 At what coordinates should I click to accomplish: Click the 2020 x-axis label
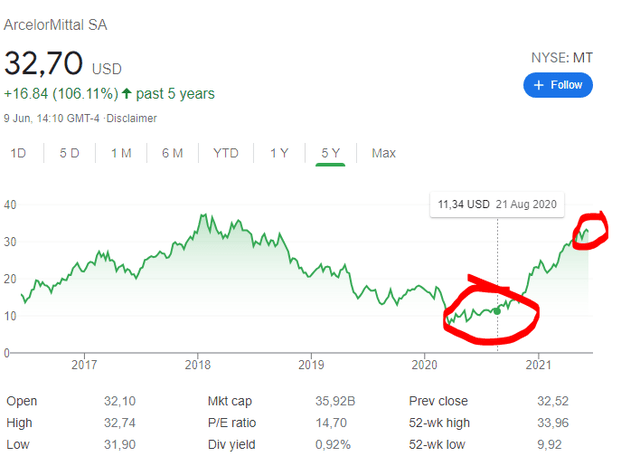point(424,364)
